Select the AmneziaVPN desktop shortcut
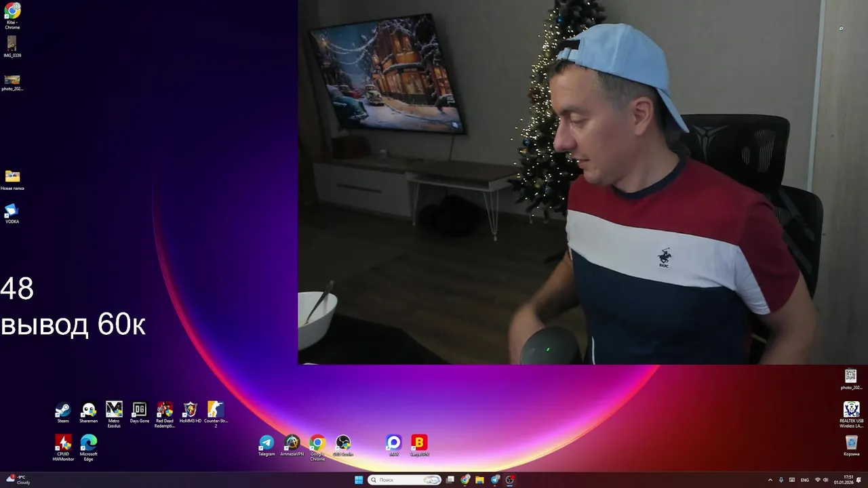Image resolution: width=868 pixels, height=488 pixels. point(292,446)
